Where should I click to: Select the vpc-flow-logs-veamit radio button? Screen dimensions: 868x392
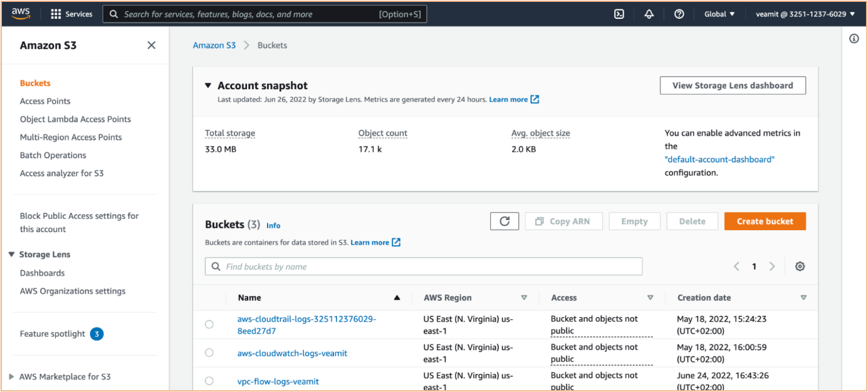coord(209,381)
